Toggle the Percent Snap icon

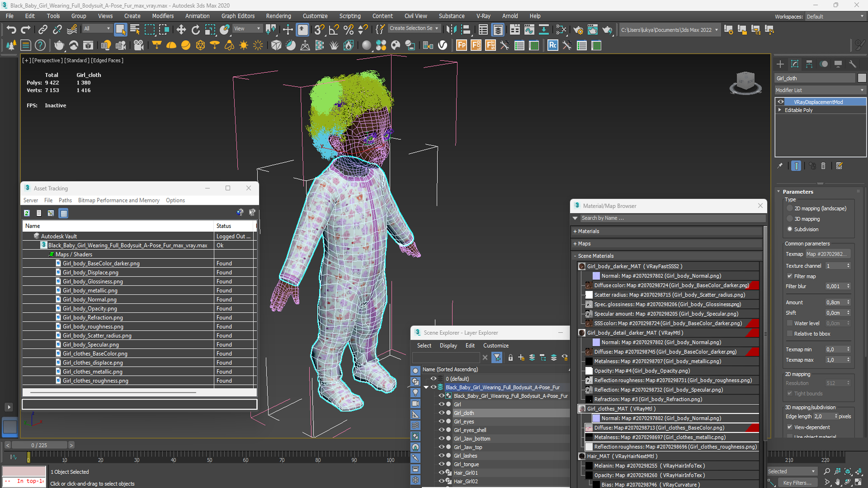pyautogui.click(x=348, y=30)
